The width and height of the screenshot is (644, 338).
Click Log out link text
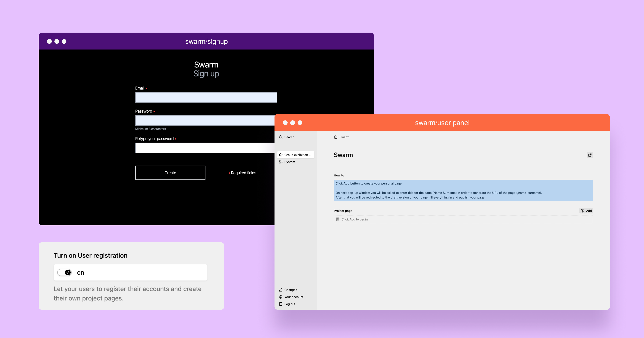290,304
